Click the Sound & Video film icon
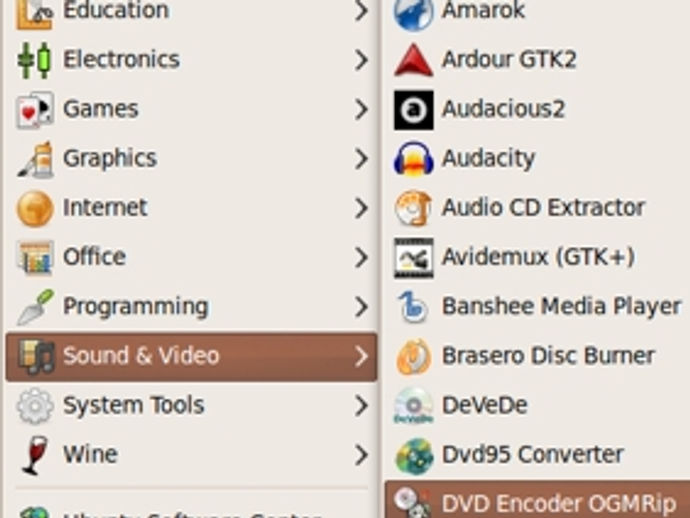The height and width of the screenshot is (518, 690). click(x=36, y=356)
